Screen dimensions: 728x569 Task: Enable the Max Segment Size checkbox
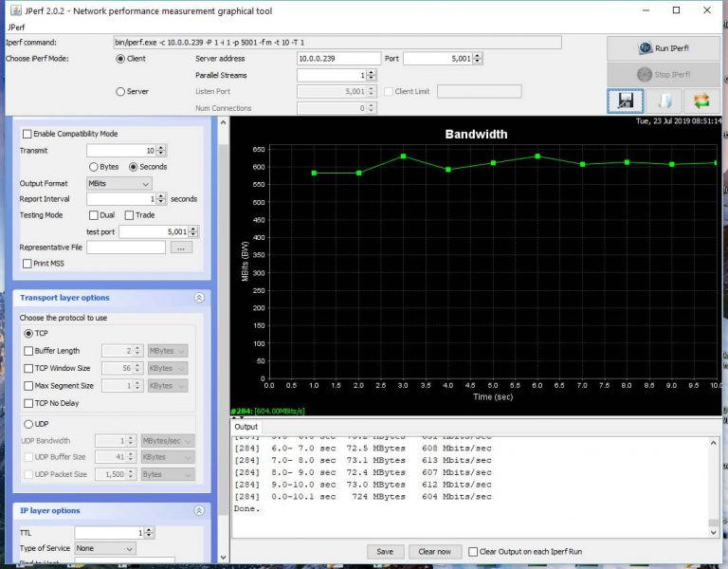(28, 386)
